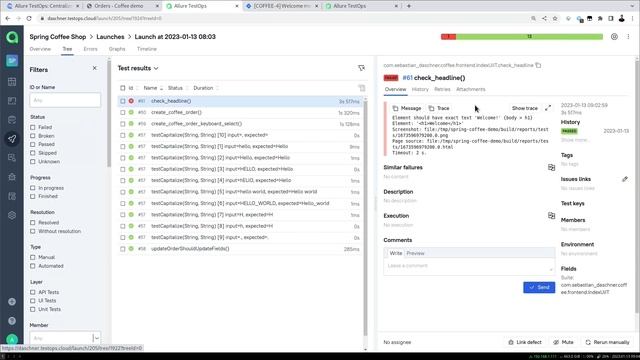This screenshot has width=640, height=360.
Task: Open user avatar at sidebar bottom
Action: click(12, 339)
